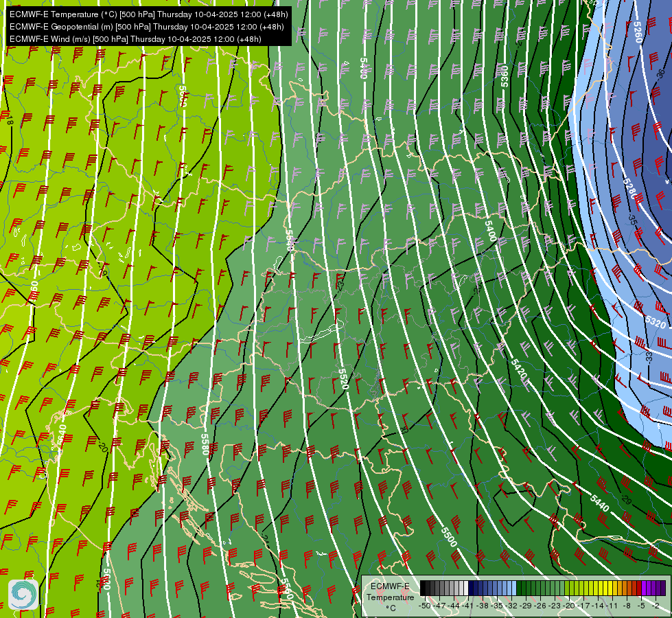Click the -18 isotherm label

[10, 122]
